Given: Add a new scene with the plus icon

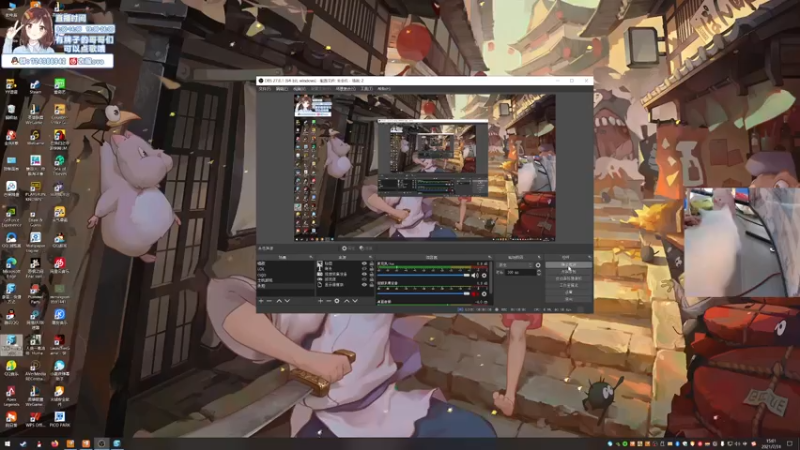Looking at the screenshot, I should click(x=261, y=301).
